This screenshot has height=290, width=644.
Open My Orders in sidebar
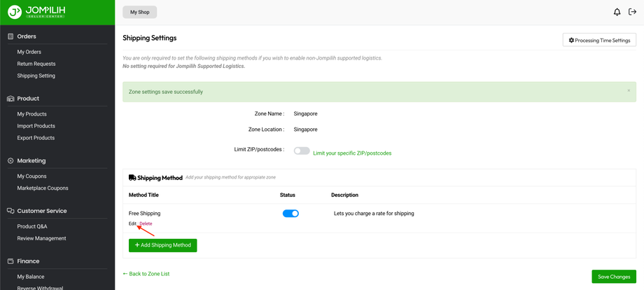(29, 52)
